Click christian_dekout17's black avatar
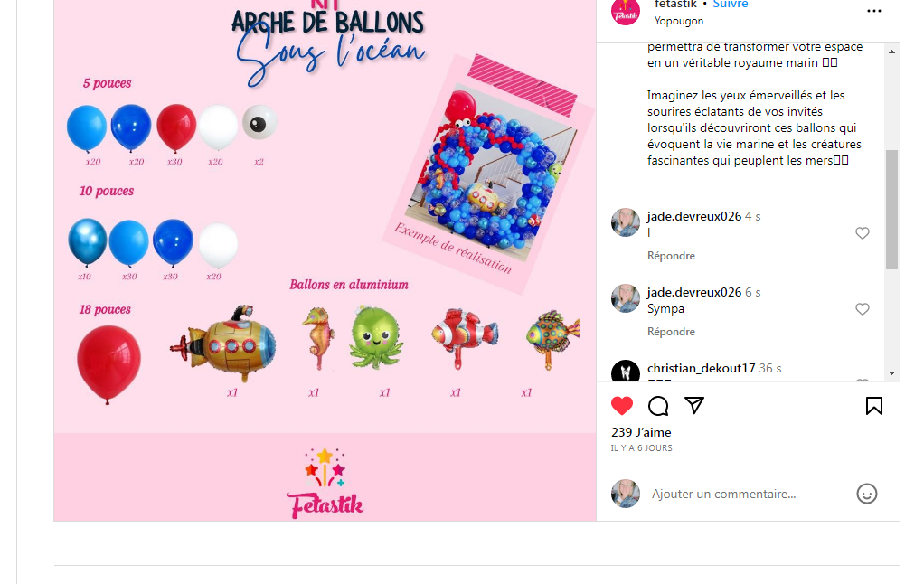The image size is (924, 584). [626, 372]
